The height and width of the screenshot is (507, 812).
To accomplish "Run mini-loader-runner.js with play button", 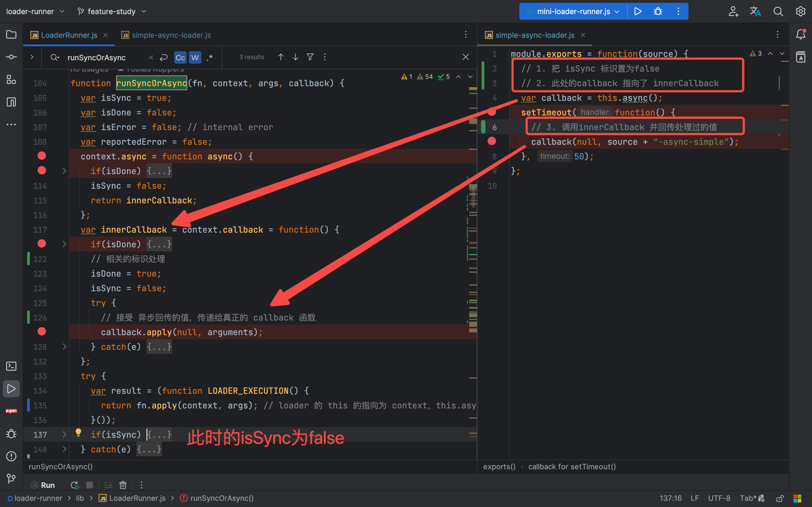I will pyautogui.click(x=638, y=11).
